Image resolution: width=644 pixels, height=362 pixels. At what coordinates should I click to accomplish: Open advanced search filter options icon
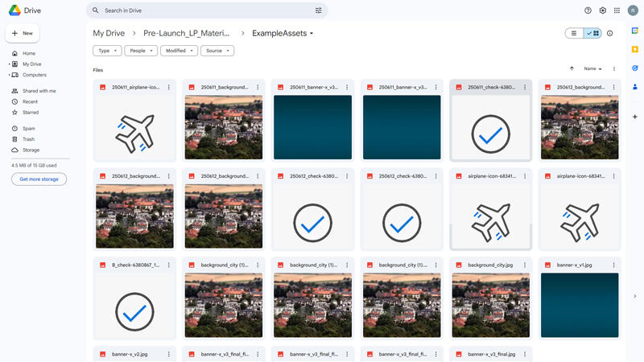coord(318,10)
